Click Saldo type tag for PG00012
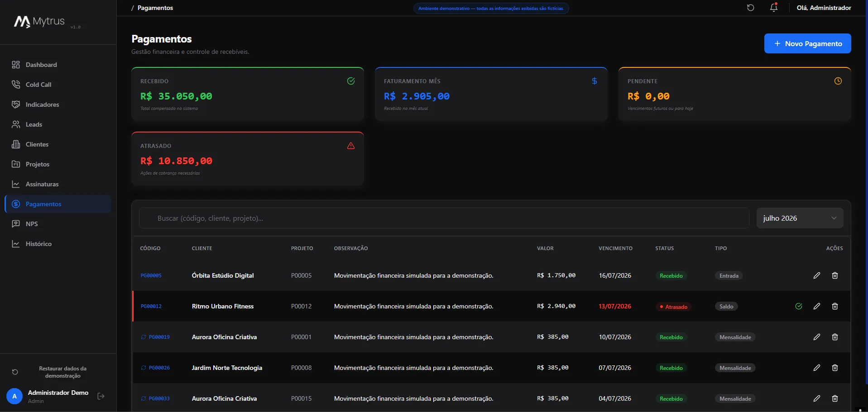868x412 pixels. 726,307
